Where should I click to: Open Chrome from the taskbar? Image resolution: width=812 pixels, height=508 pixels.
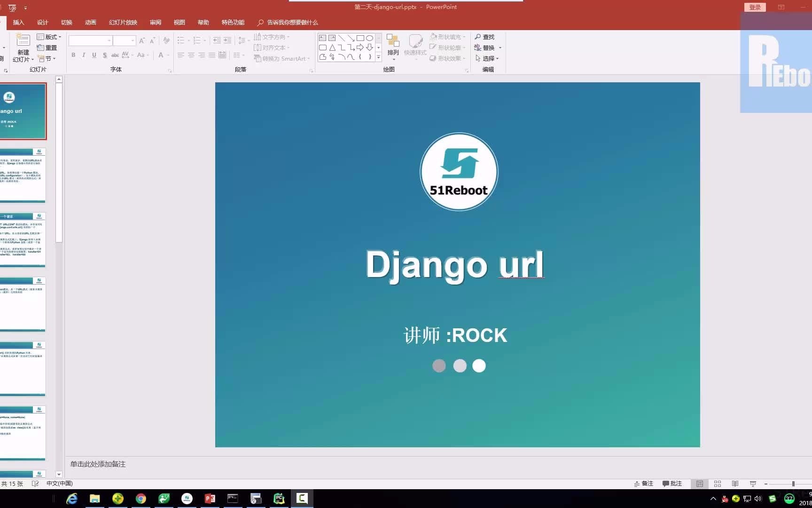click(x=141, y=499)
